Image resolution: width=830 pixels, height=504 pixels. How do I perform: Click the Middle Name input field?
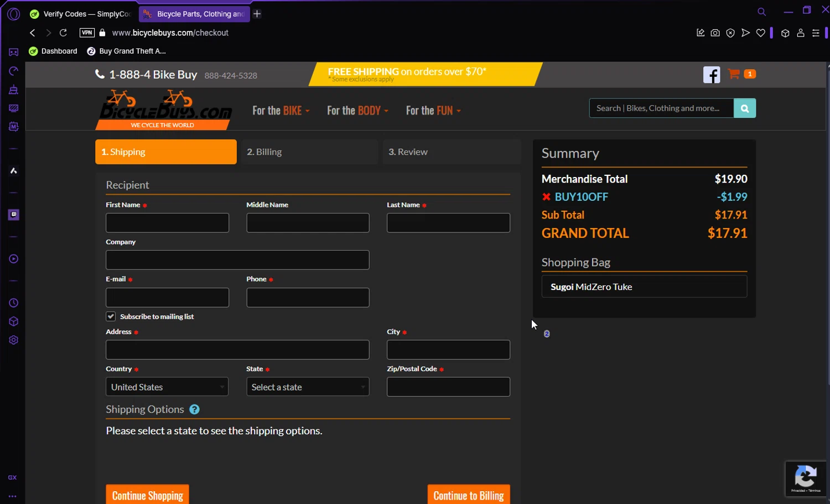pyautogui.click(x=308, y=223)
